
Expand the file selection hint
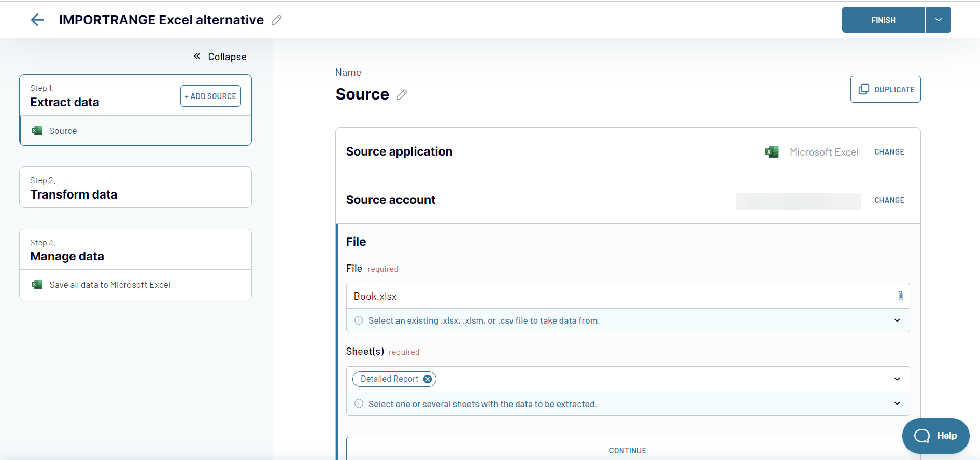click(897, 320)
